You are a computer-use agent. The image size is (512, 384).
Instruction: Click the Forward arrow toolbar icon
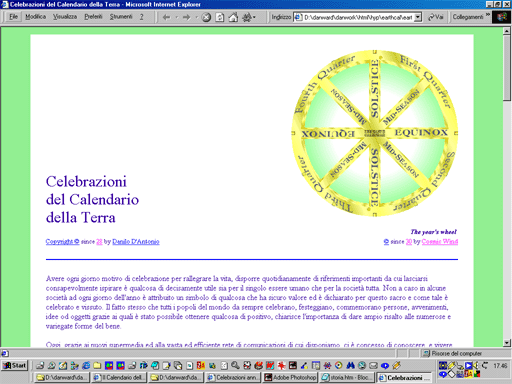coord(186,17)
